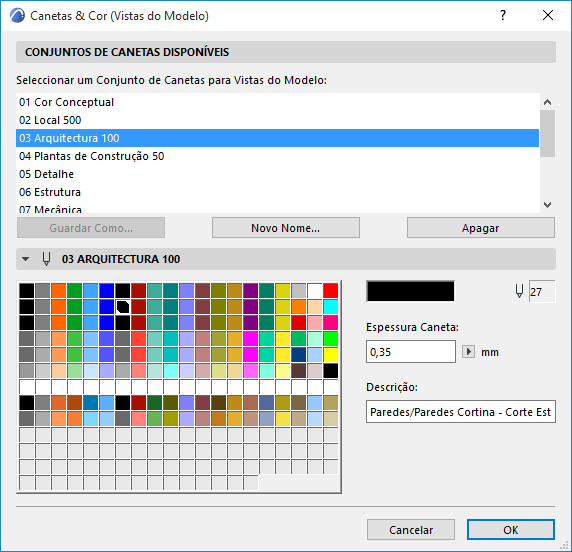Open the help question mark button
The width and height of the screenshot is (572, 552).
[503, 15]
